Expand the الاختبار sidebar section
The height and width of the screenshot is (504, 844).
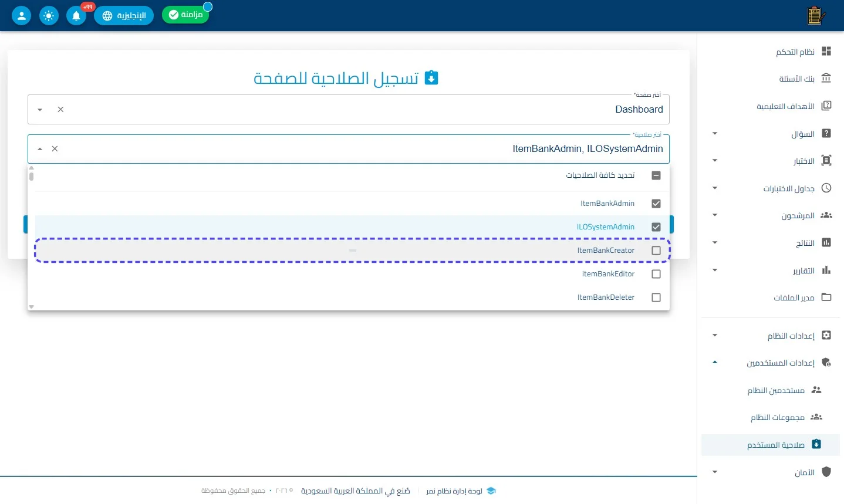[x=715, y=161]
